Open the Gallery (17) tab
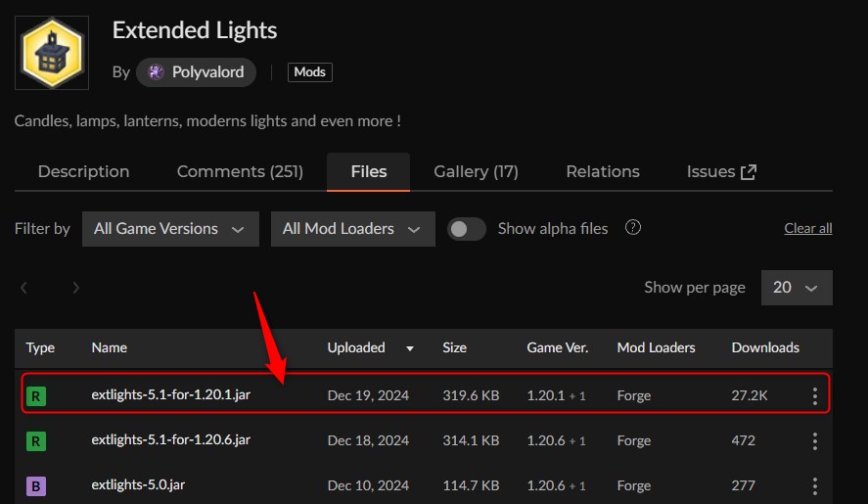The width and height of the screenshot is (868, 504). point(476,171)
